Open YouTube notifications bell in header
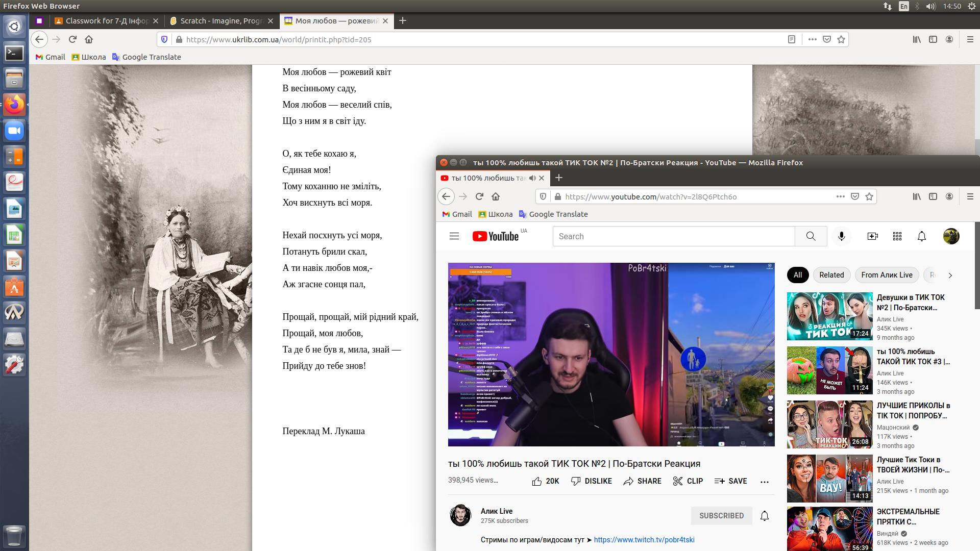The width and height of the screenshot is (980, 551). [922, 236]
